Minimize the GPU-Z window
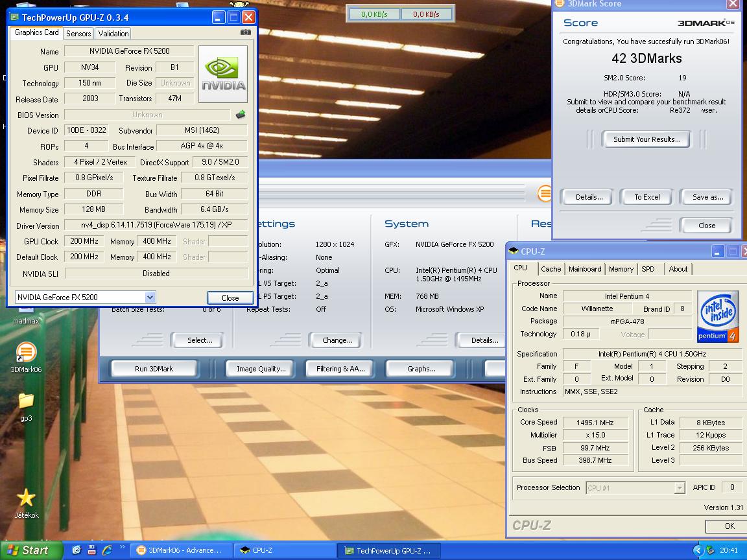The height and width of the screenshot is (560, 747). click(218, 17)
